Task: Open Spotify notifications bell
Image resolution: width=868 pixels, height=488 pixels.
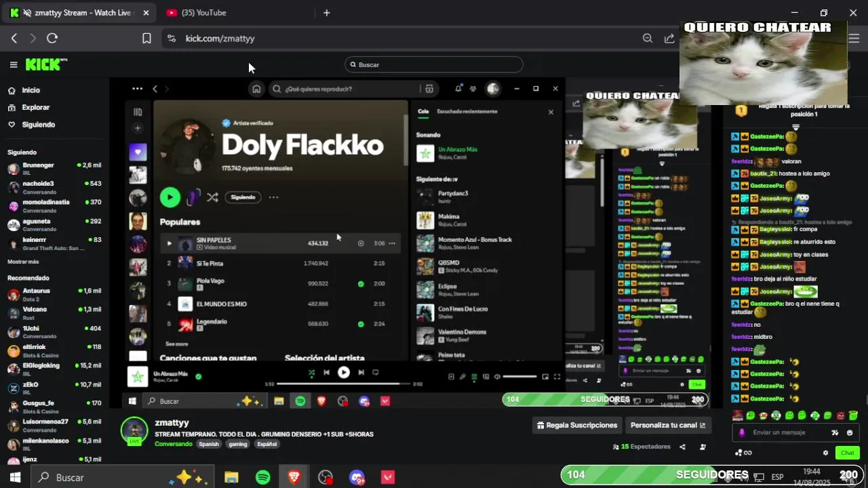Action: (x=458, y=89)
